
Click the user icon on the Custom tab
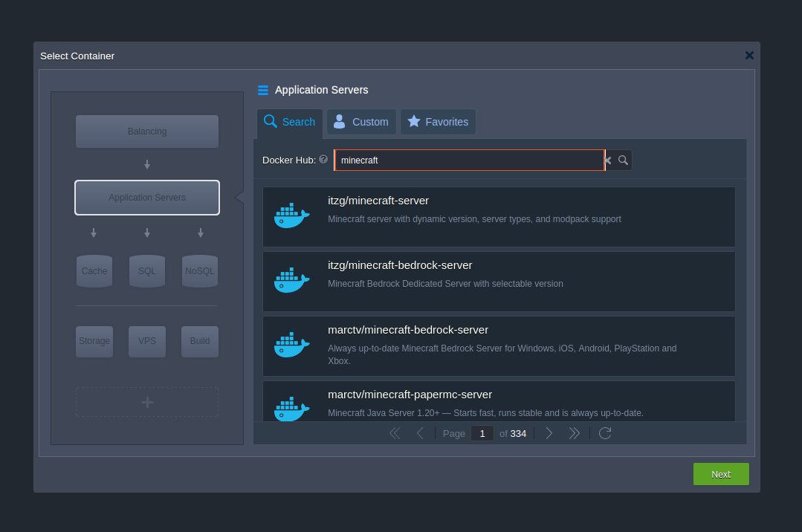339,122
